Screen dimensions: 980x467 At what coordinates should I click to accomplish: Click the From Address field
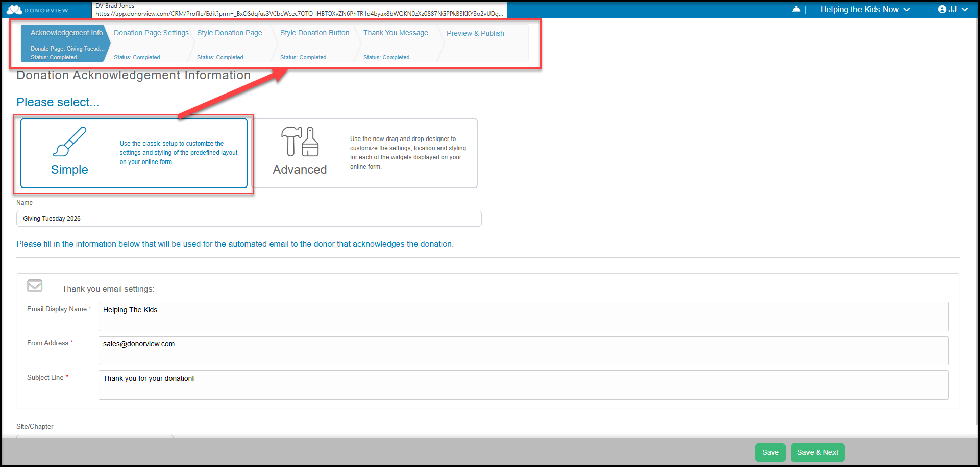(524, 351)
